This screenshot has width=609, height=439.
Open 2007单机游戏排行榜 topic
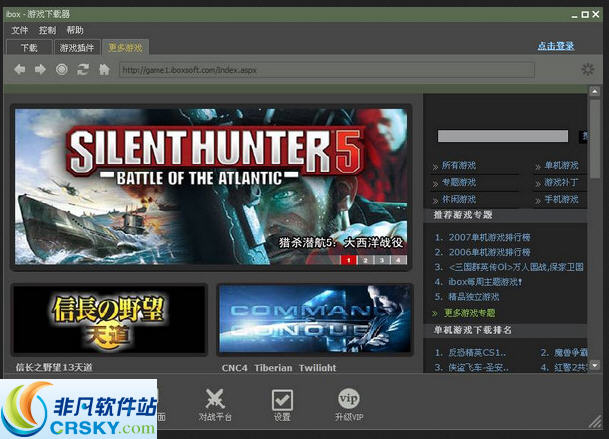[x=489, y=237]
